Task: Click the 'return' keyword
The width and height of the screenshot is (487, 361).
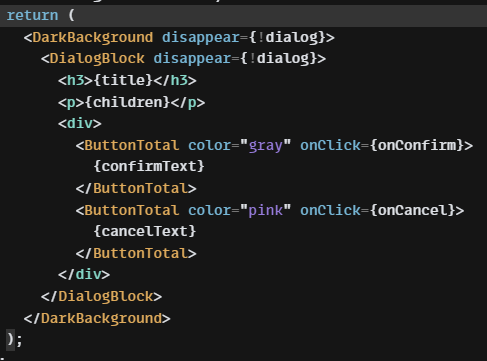Action: [32, 15]
